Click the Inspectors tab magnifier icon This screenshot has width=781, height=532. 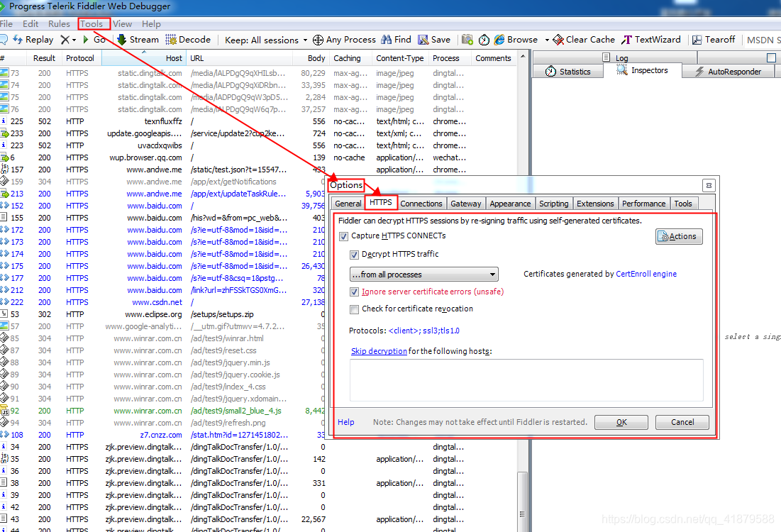[x=621, y=70]
